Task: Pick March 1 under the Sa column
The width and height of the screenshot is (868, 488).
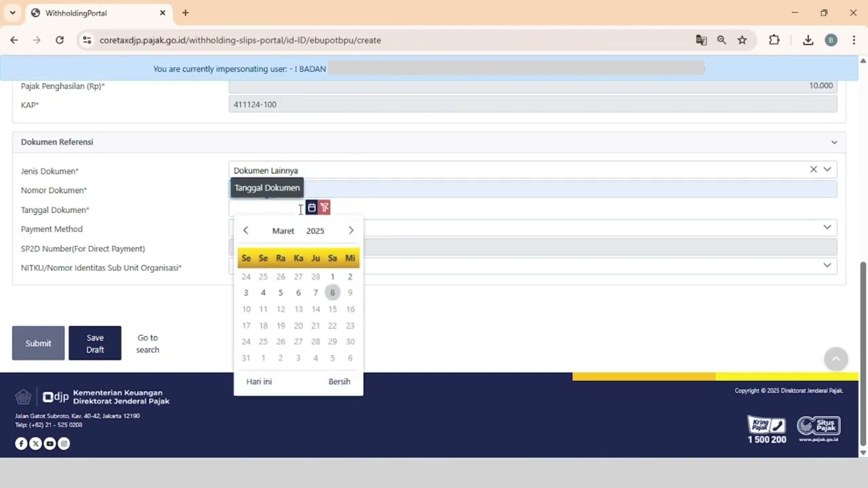Action: coord(332,277)
